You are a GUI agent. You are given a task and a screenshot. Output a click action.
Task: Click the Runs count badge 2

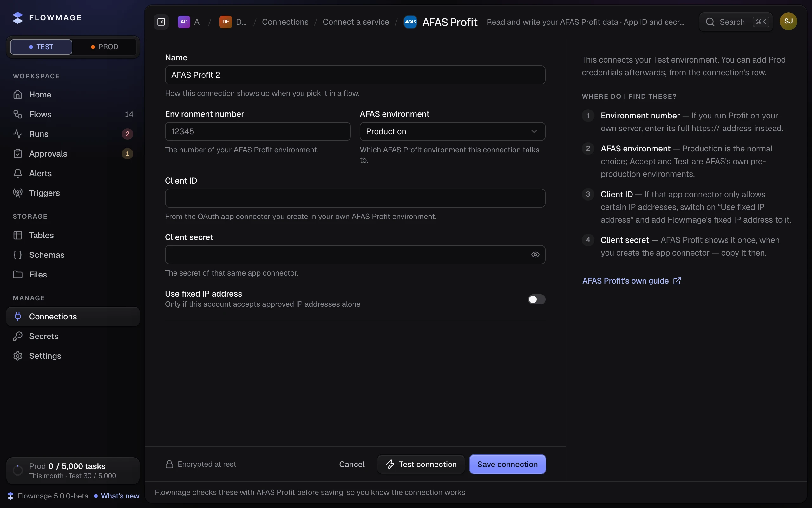pyautogui.click(x=127, y=134)
